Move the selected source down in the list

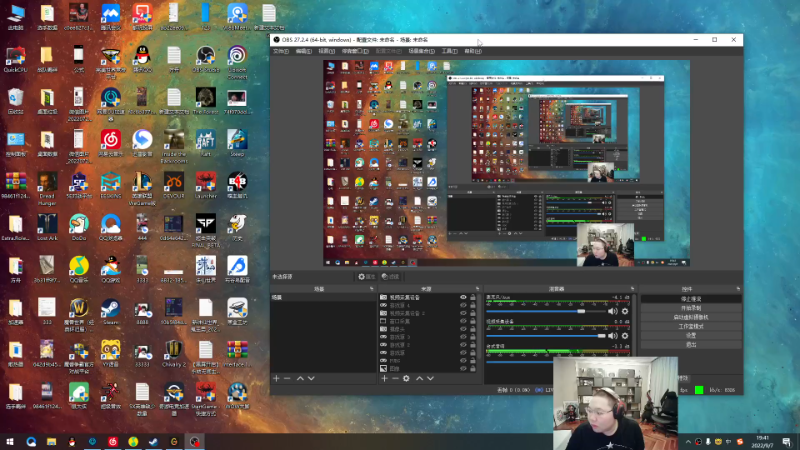[431, 379]
